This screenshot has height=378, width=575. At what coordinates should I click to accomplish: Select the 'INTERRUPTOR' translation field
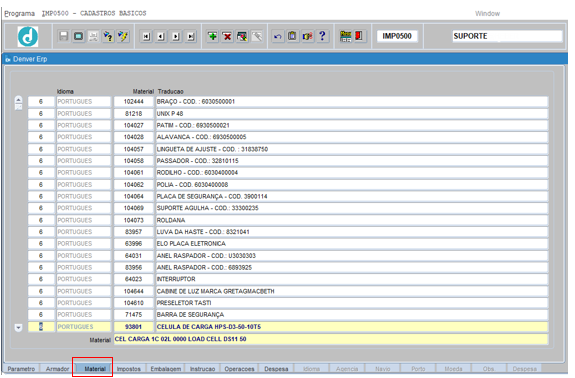coord(352,279)
